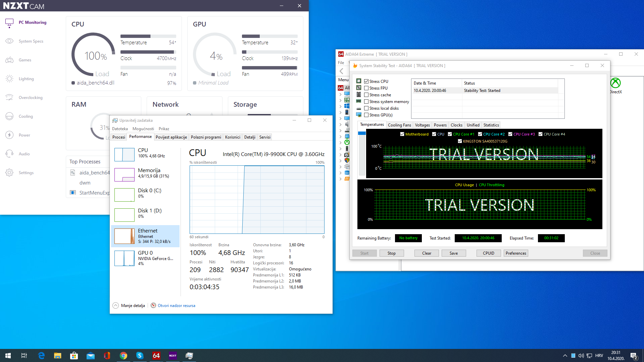Enable Stress FPU checkbox
This screenshot has height=362, width=644.
[366, 88]
